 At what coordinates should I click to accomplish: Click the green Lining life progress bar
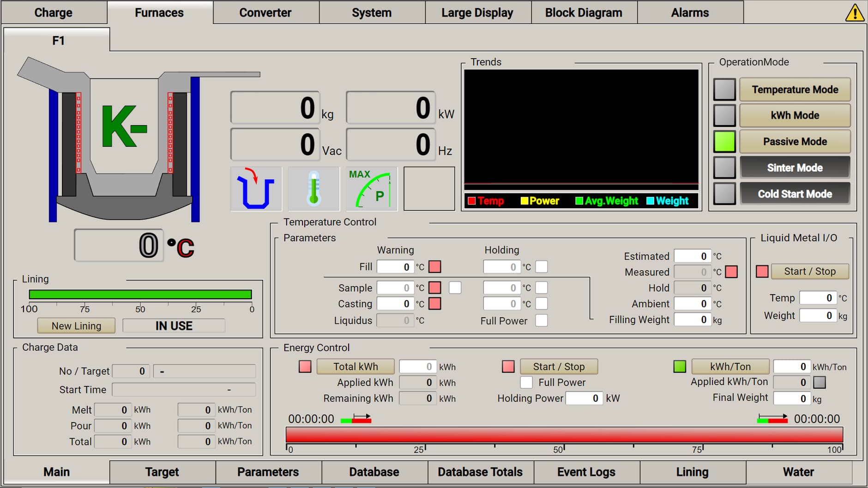[x=140, y=295]
